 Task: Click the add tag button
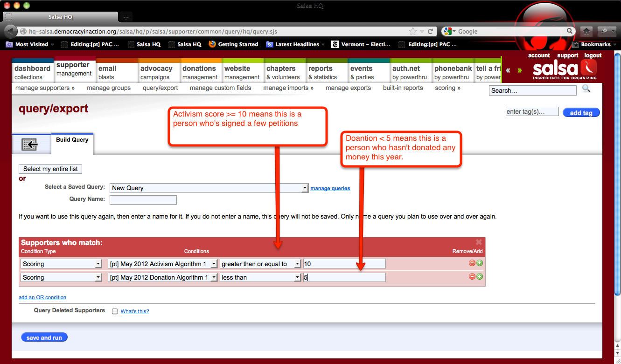tap(581, 113)
